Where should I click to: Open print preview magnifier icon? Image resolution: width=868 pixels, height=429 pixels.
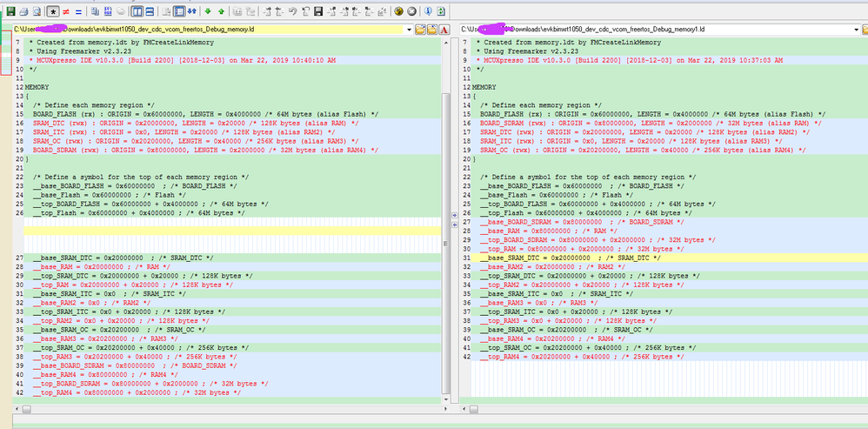pyautogui.click(x=37, y=11)
